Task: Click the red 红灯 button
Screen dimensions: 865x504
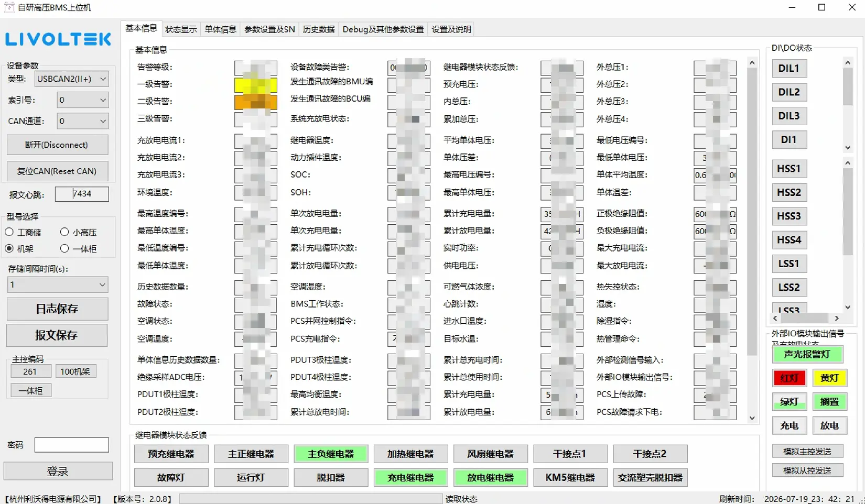Action: click(x=789, y=378)
